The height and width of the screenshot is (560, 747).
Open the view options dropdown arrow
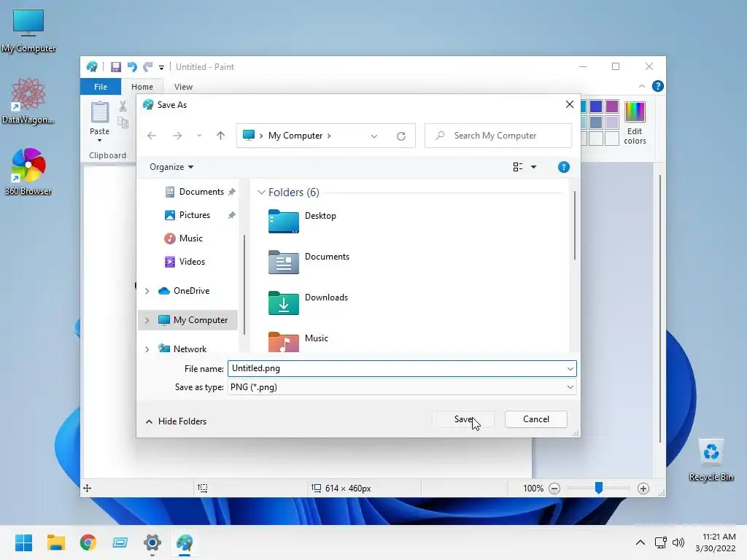click(x=533, y=167)
